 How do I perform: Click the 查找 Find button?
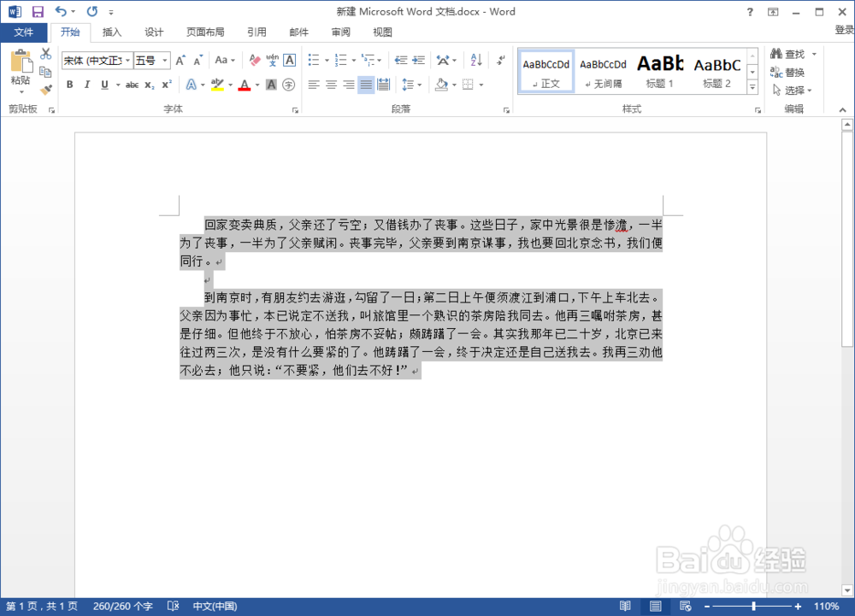788,54
